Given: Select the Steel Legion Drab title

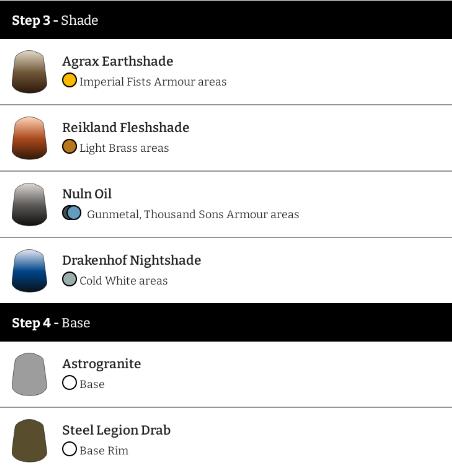Looking at the screenshot, I should pos(116,430).
